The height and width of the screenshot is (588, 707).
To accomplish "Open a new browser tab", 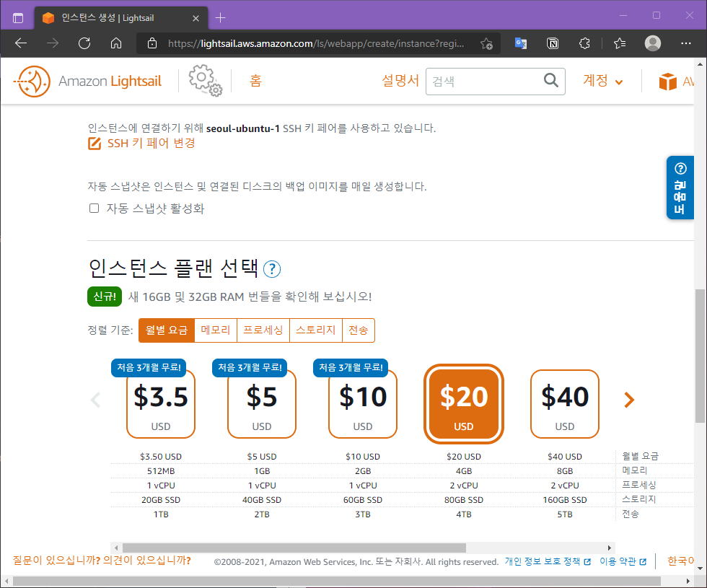I will 221,17.
